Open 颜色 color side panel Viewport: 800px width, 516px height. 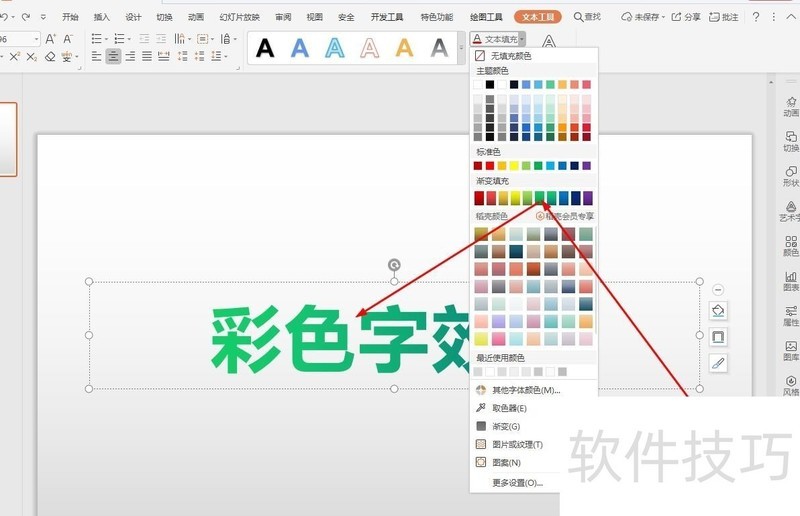(791, 247)
